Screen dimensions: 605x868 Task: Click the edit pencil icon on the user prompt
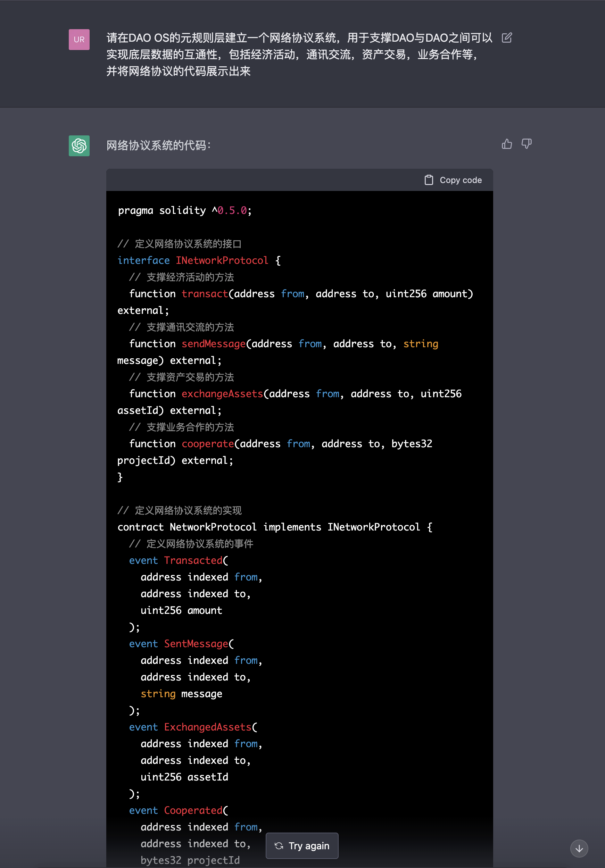coord(507,37)
